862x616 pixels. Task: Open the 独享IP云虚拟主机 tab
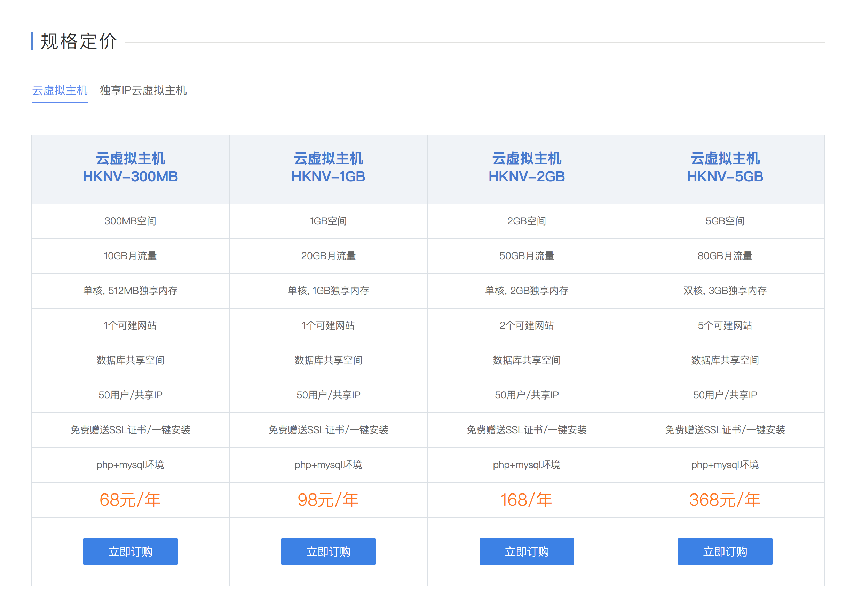click(x=143, y=90)
